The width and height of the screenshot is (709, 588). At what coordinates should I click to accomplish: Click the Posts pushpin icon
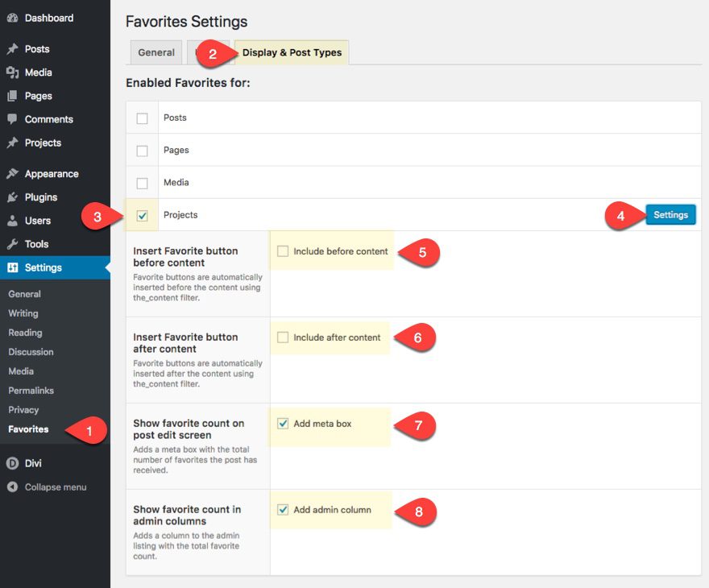pyautogui.click(x=13, y=49)
